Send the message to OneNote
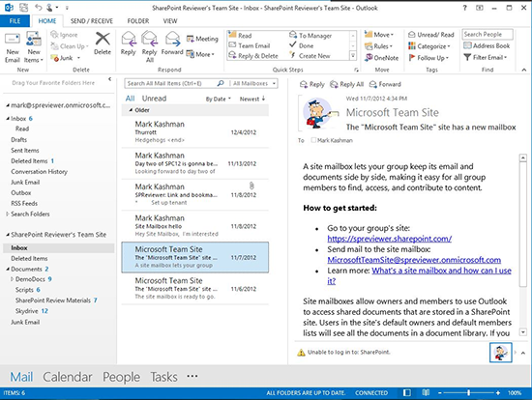The width and height of the screenshot is (532, 400). [x=382, y=58]
